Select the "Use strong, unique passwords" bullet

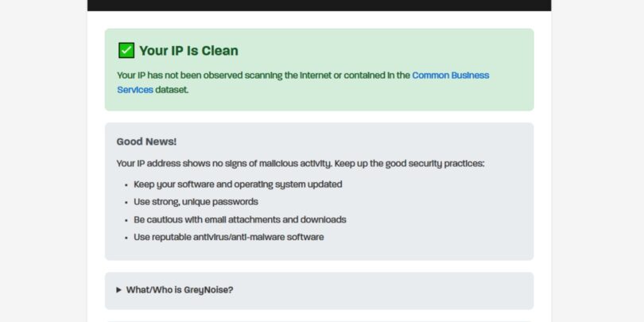click(196, 201)
